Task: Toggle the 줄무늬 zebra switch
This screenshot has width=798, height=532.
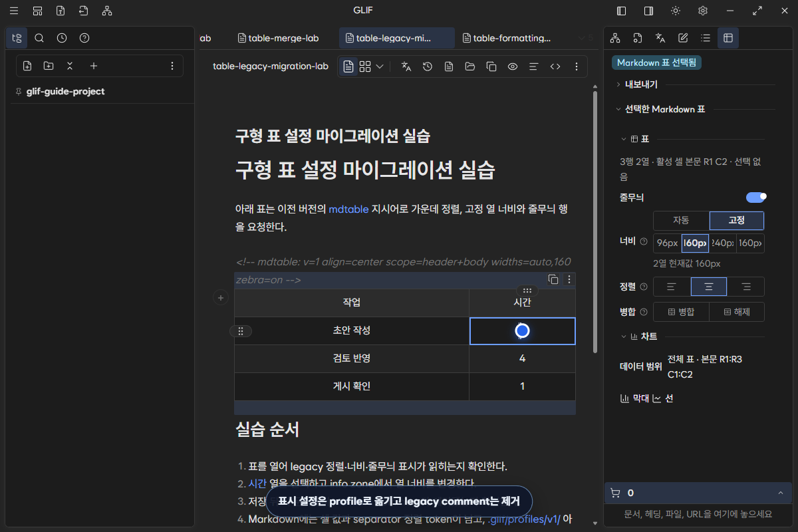Action: (x=756, y=198)
